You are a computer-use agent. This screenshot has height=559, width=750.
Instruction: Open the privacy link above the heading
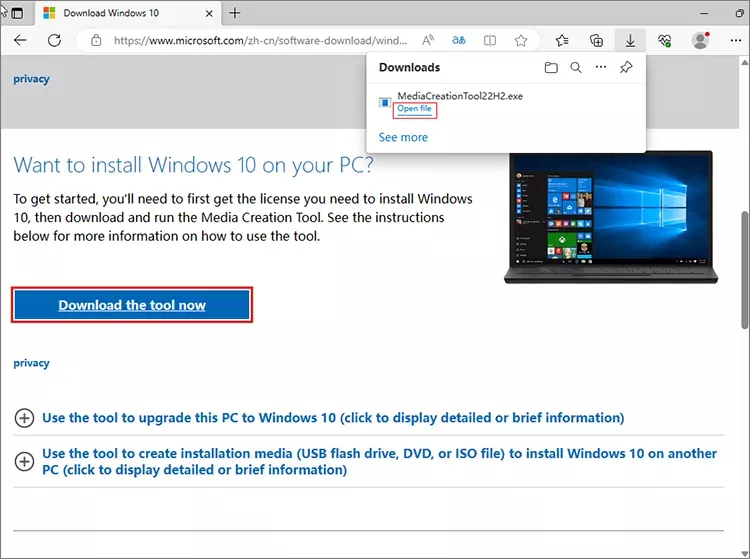(31, 78)
